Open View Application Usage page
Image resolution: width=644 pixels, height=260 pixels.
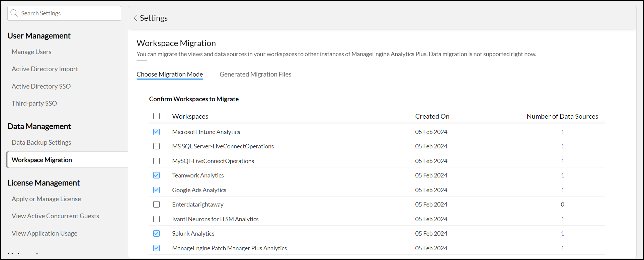(45, 233)
